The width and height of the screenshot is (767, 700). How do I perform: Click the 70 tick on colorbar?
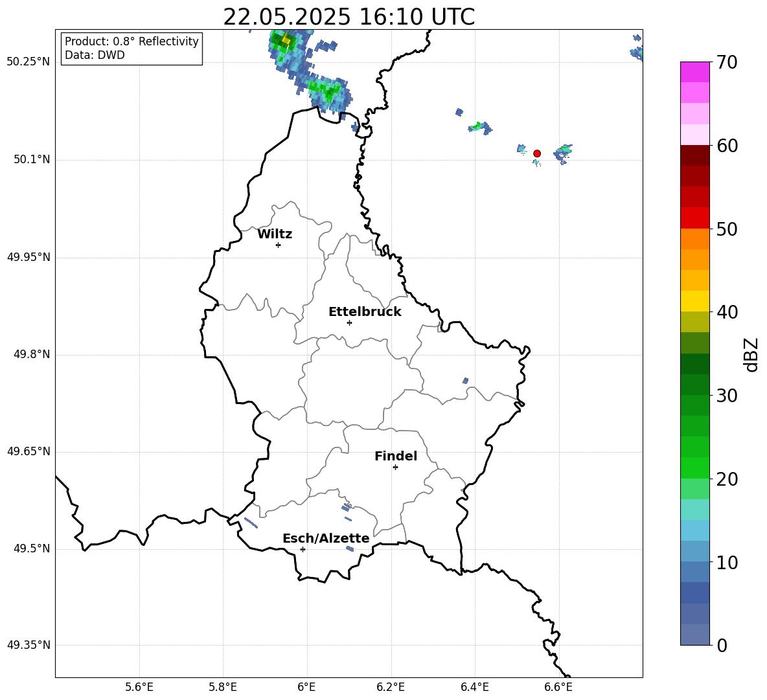(x=727, y=62)
